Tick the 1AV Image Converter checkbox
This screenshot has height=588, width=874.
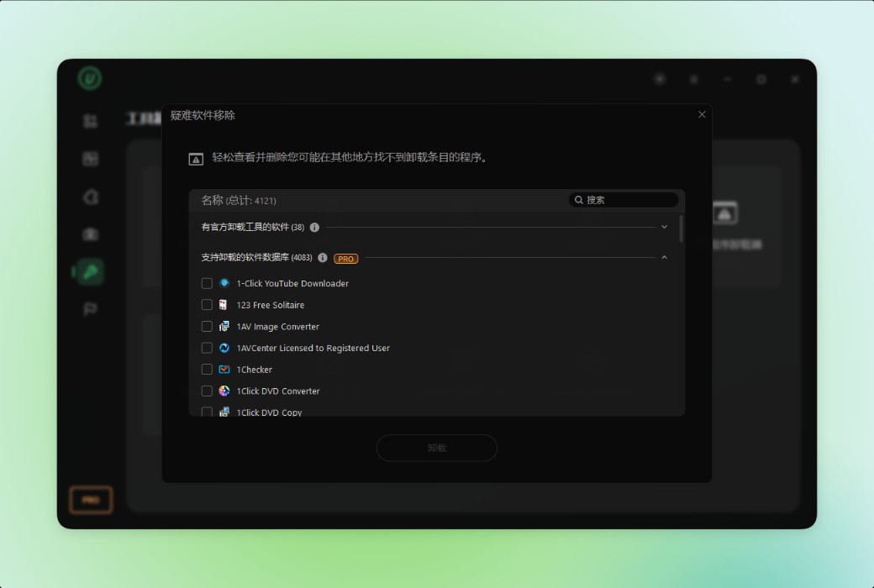tap(207, 326)
